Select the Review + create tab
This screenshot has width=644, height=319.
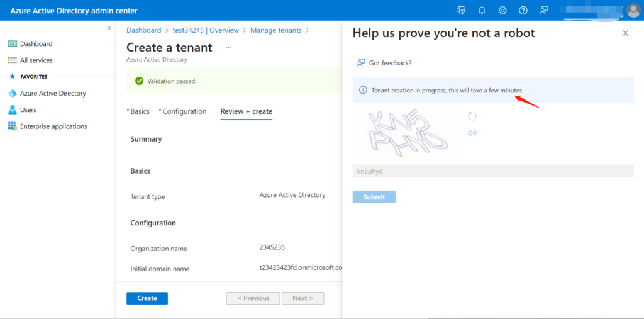(x=247, y=111)
